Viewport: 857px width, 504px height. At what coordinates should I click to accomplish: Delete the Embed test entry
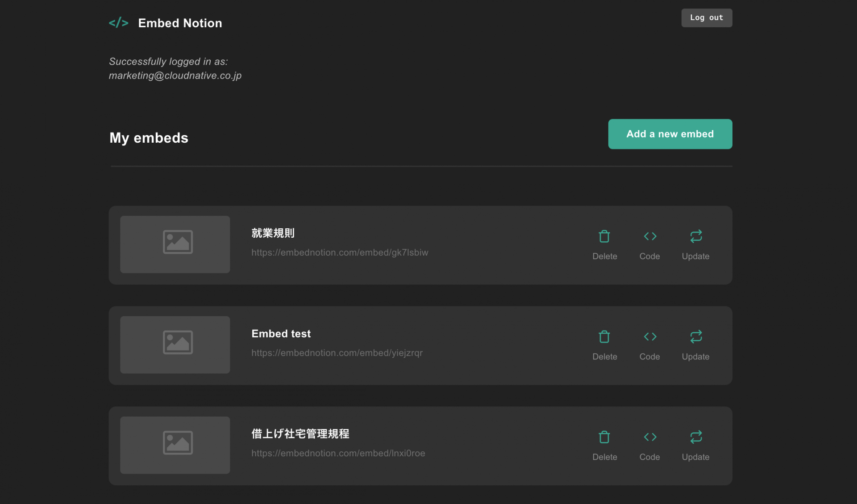[x=604, y=345]
